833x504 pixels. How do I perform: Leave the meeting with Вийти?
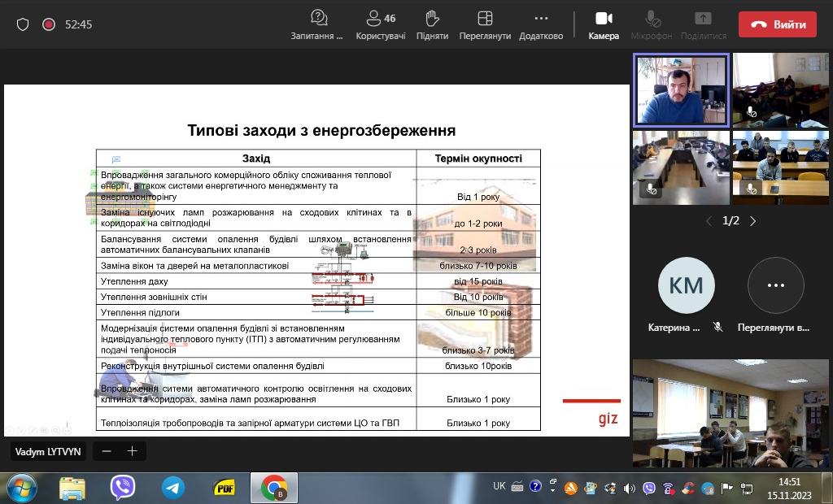click(x=777, y=24)
